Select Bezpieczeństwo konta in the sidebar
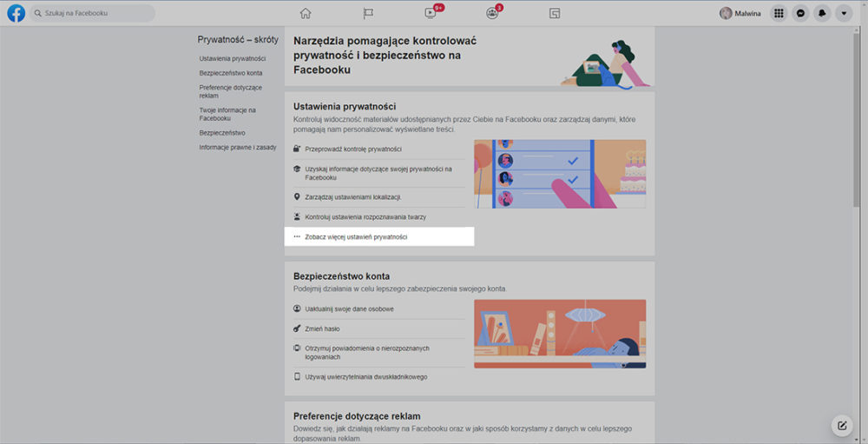 (x=231, y=73)
